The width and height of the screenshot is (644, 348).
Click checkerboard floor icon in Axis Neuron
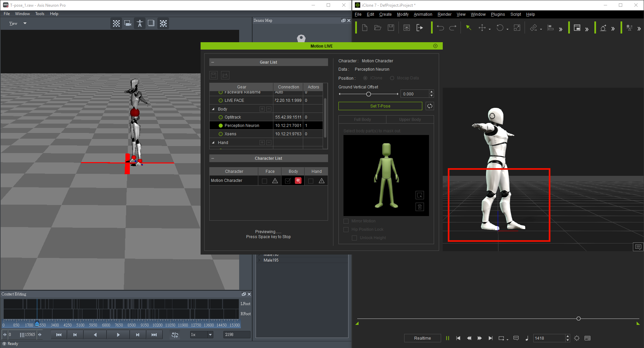(x=116, y=23)
